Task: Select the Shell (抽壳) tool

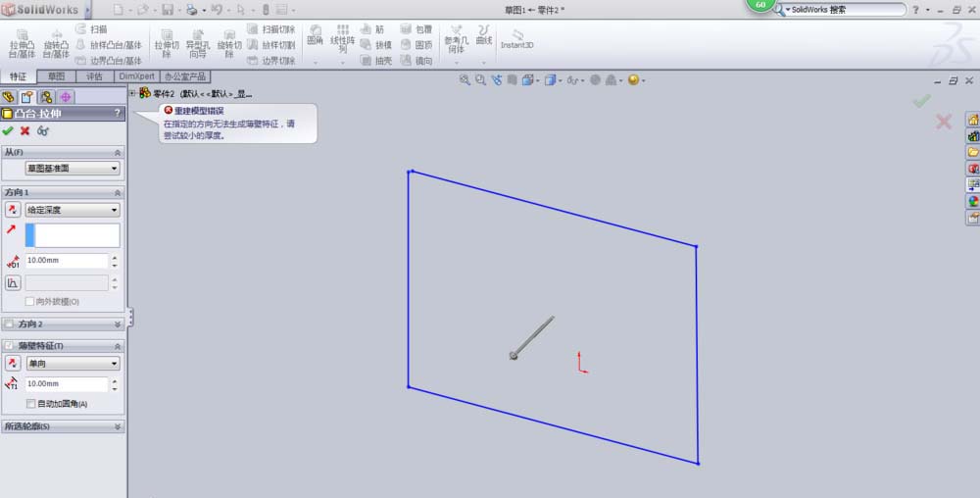Action: click(376, 61)
